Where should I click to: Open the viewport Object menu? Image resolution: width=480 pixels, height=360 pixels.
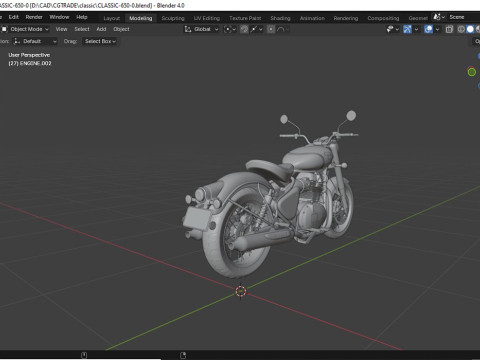pos(121,29)
